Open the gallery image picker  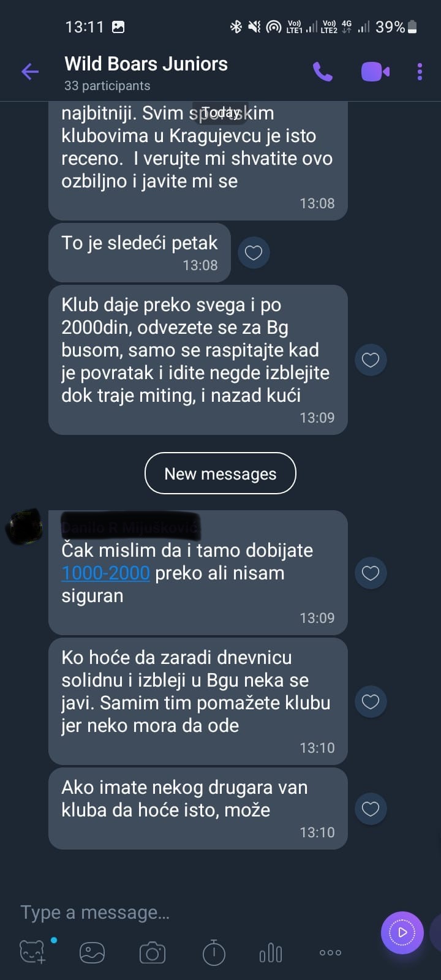click(92, 952)
